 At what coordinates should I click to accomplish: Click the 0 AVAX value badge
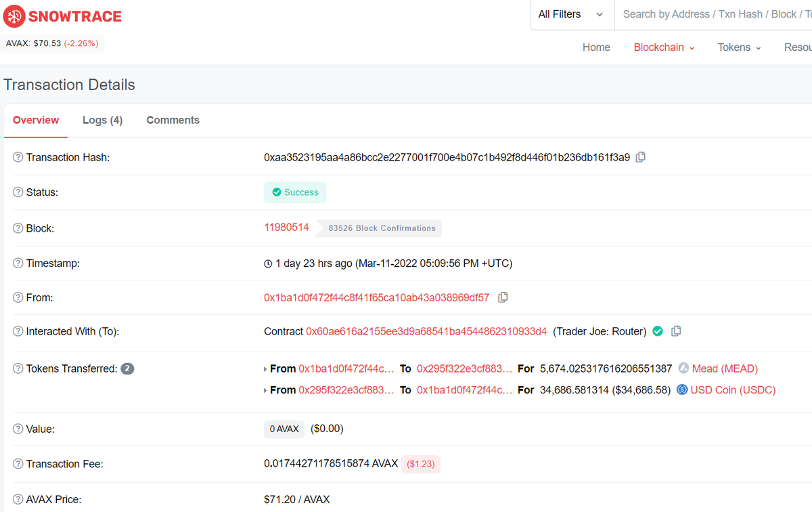click(x=284, y=429)
